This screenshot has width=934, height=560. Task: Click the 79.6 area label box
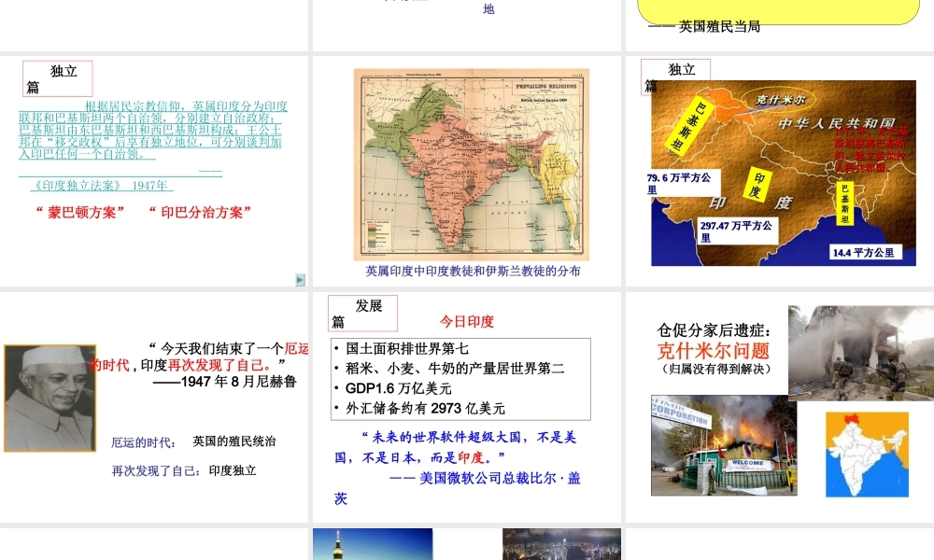(x=680, y=183)
